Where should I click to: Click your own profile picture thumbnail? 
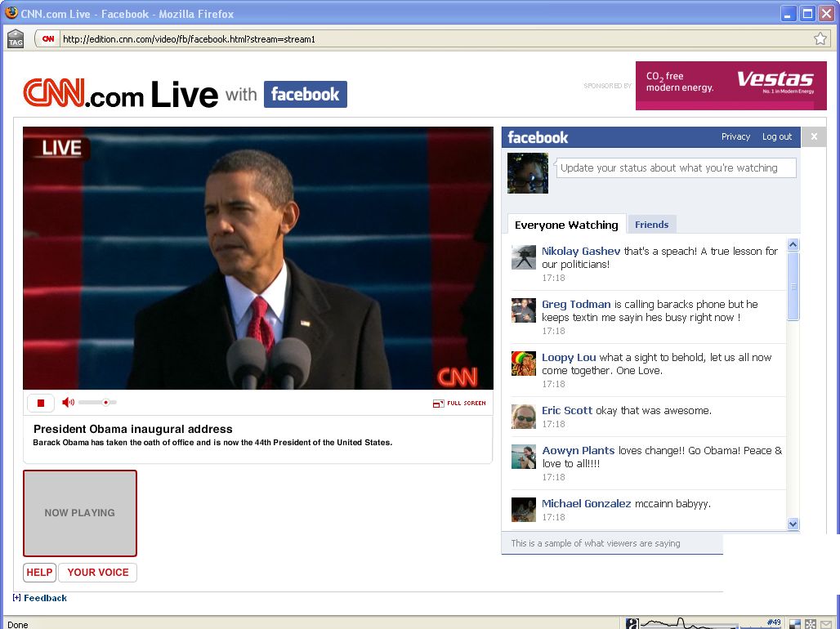tap(528, 173)
